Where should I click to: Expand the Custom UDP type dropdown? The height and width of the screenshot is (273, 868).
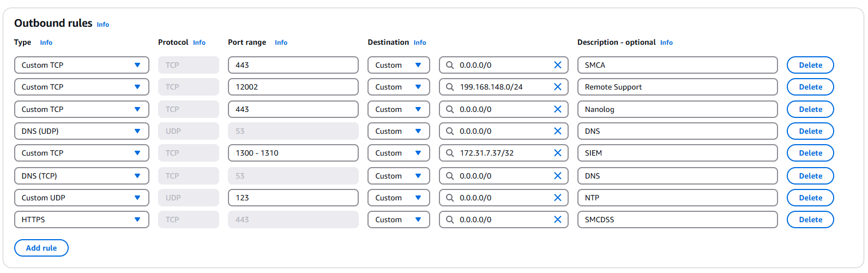81,198
